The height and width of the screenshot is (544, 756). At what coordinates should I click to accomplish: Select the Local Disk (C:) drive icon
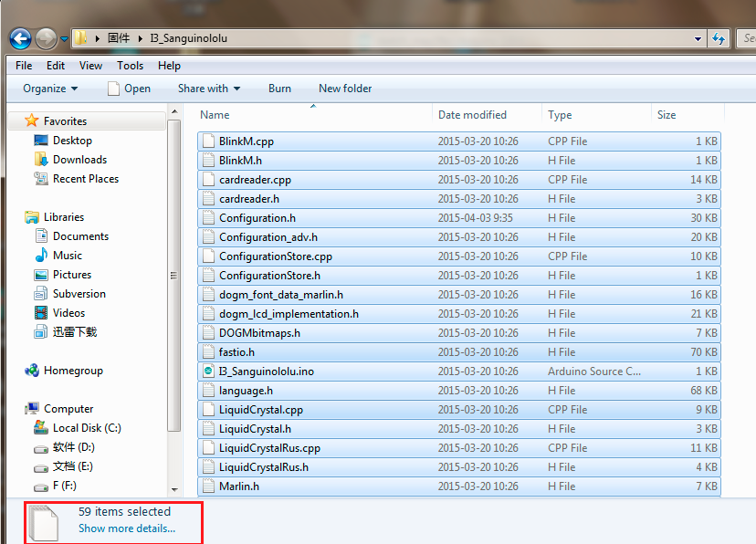41,428
